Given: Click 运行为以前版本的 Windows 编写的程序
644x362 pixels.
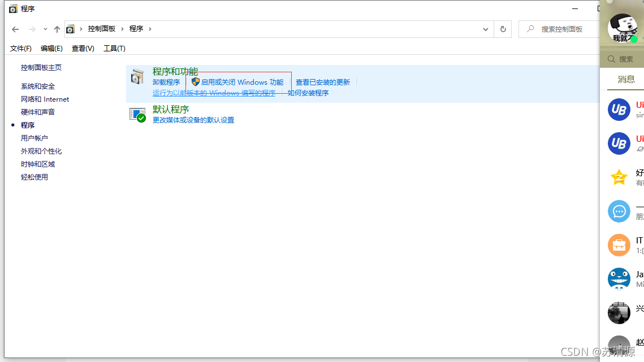Looking at the screenshot, I should pyautogui.click(x=214, y=93).
